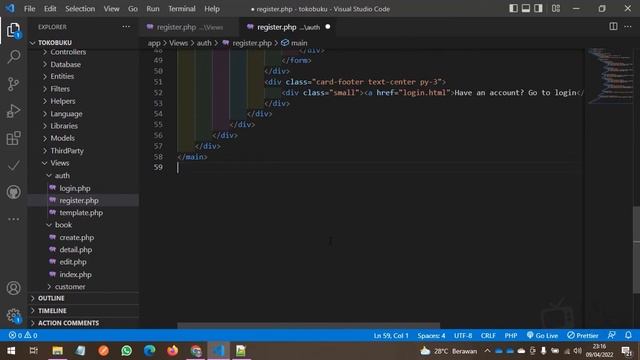Open the Terminal menu
Image resolution: width=640 pixels, height=360 pixels.
pos(182,9)
